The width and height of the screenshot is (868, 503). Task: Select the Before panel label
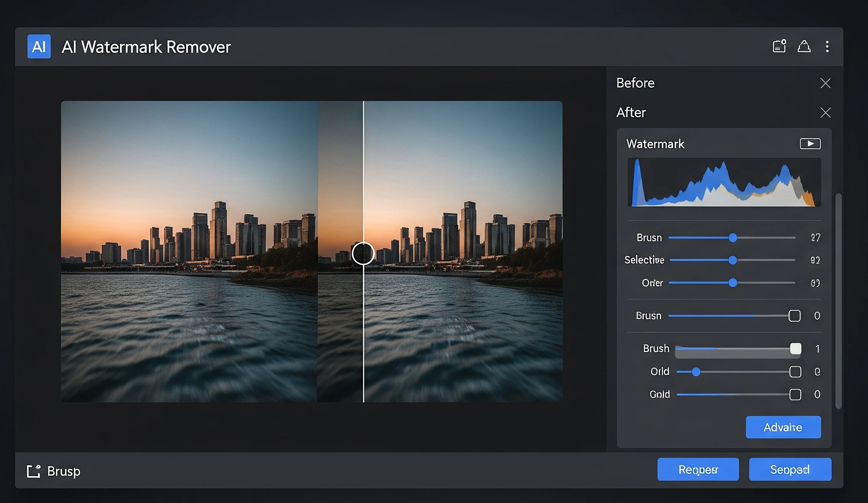pos(635,83)
